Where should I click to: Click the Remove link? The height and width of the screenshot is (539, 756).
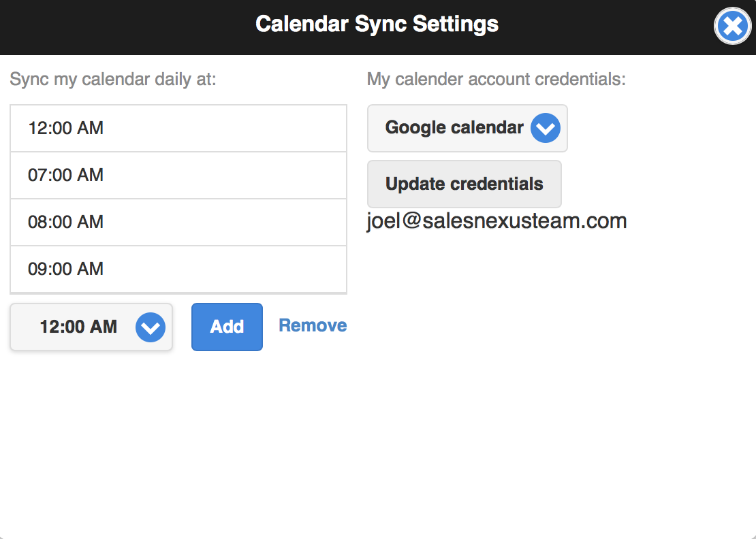[x=313, y=325]
